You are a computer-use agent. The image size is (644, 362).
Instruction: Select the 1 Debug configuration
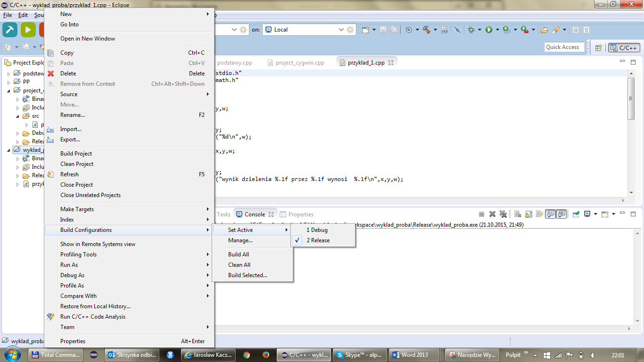(323, 230)
